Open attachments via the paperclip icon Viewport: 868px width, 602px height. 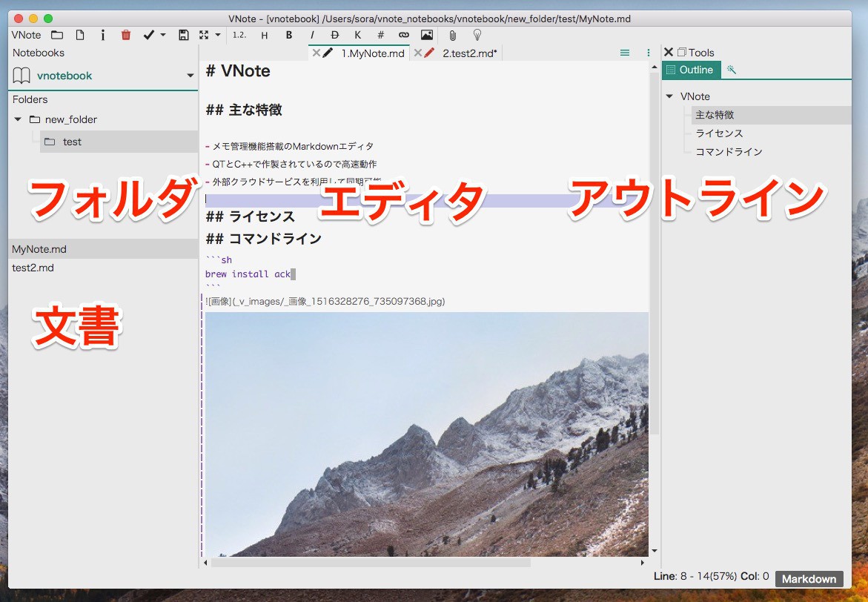(x=452, y=35)
